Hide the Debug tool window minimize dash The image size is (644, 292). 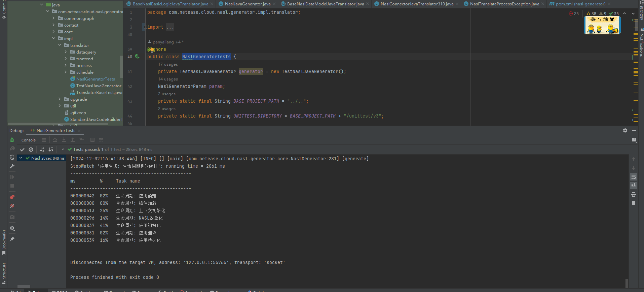tap(634, 130)
